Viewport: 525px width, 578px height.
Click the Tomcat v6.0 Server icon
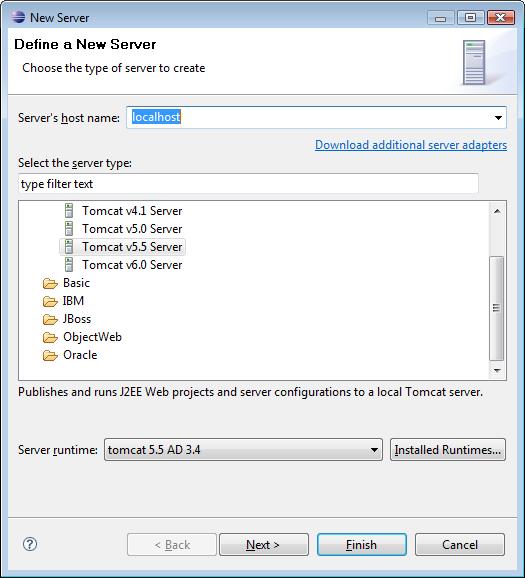(69, 265)
